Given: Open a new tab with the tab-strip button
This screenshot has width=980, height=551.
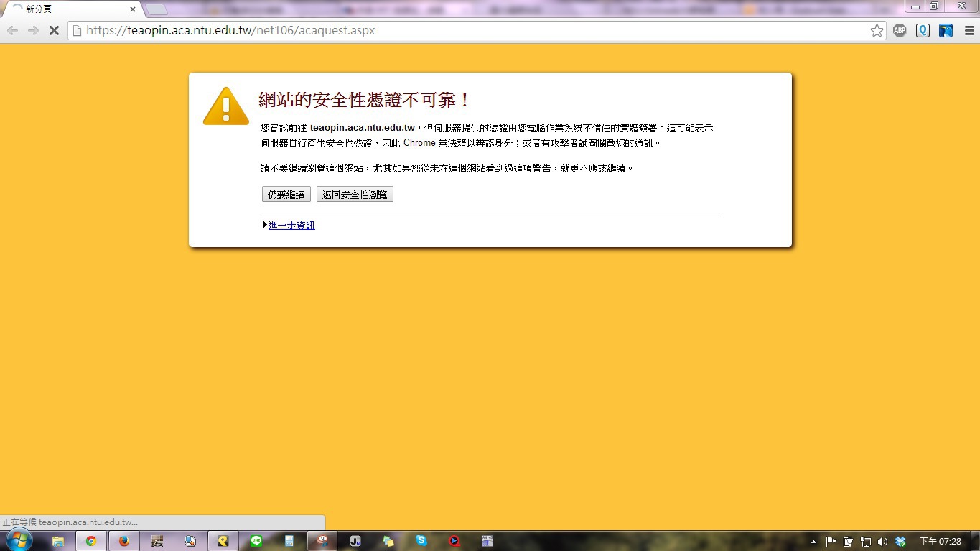Looking at the screenshot, I should pos(157,9).
